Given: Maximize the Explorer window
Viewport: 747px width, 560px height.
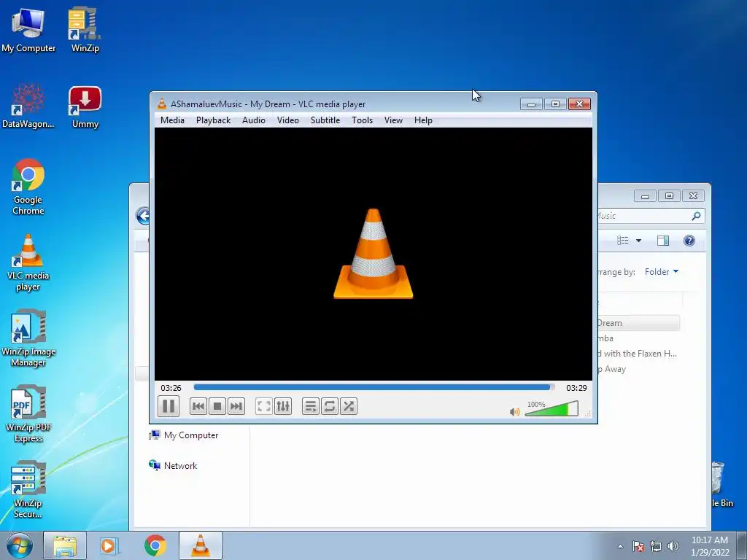Looking at the screenshot, I should (669, 195).
